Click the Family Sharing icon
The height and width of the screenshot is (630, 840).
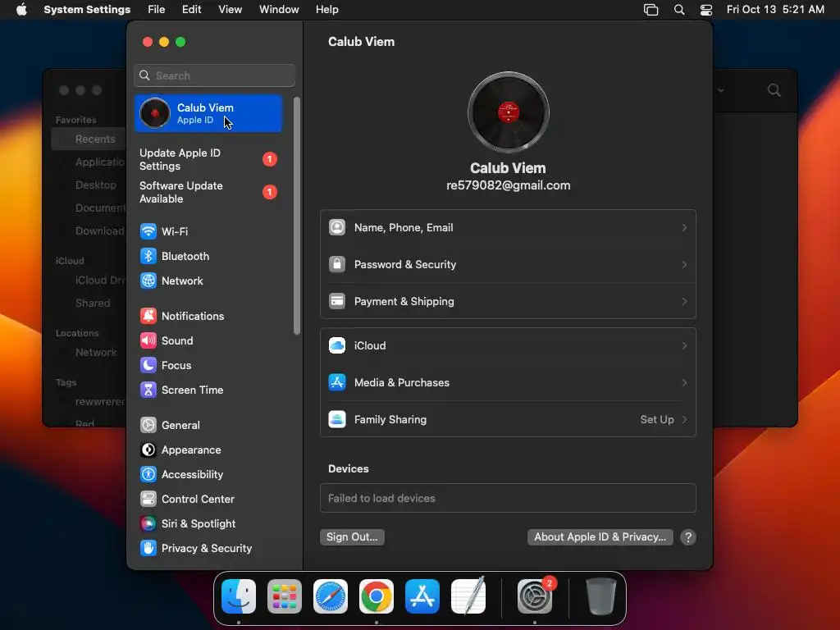(337, 419)
